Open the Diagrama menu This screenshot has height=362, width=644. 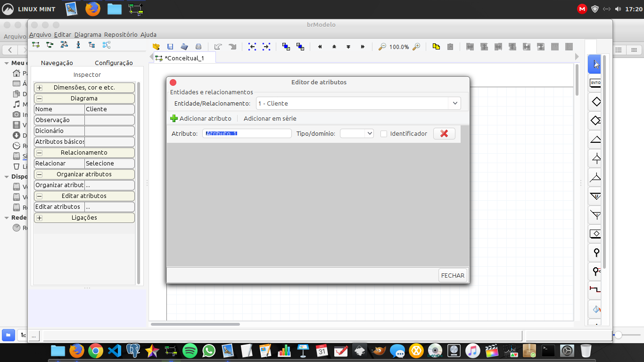[x=88, y=34]
